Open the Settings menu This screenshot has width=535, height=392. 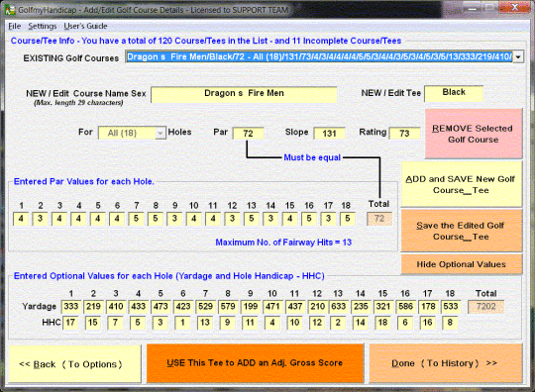point(43,27)
